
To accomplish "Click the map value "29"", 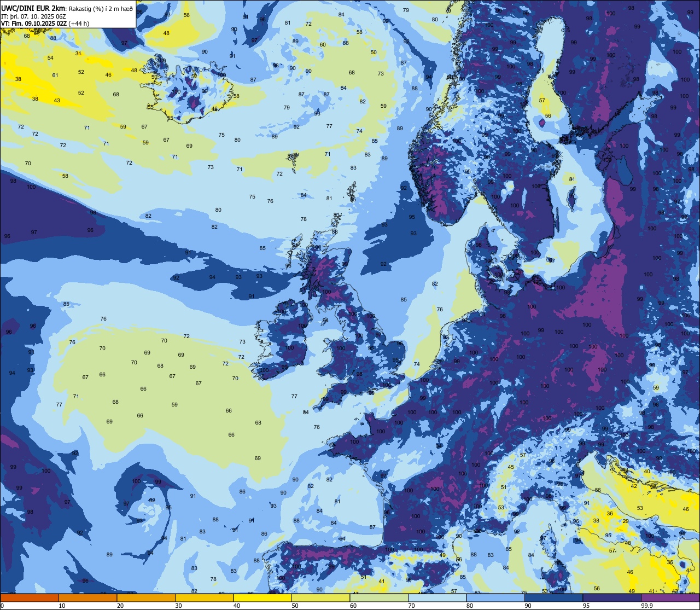I will 626,521.
